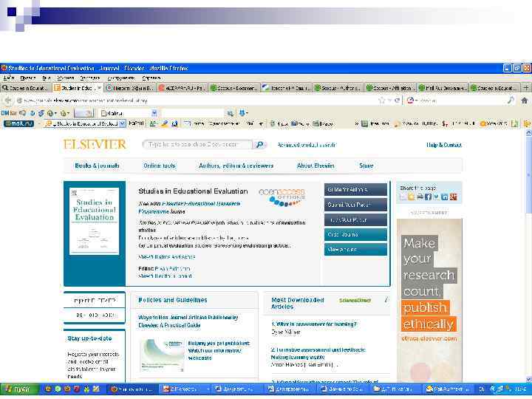Bookmark page with the star icon
This screenshot has width=532, height=399.
coord(382,100)
